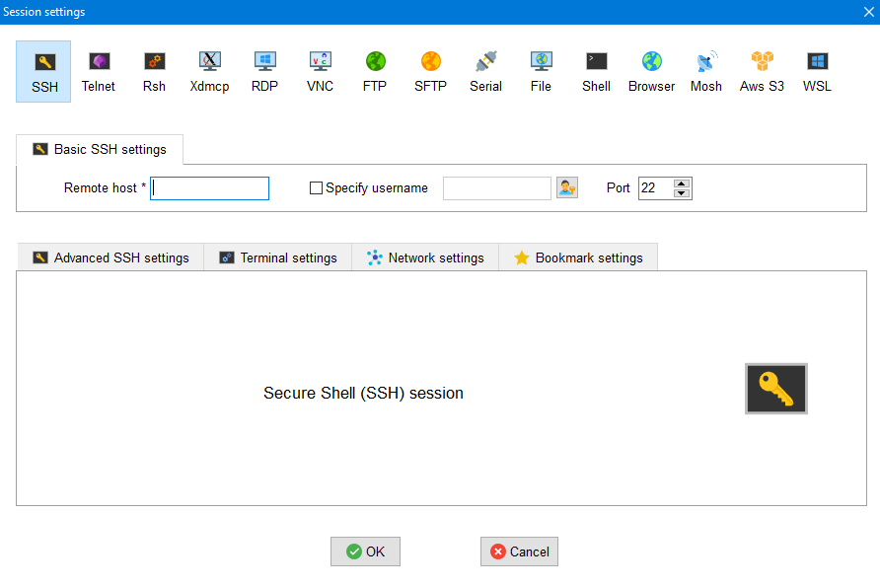The image size is (880, 588).
Task: Confirm the session with OK button
Action: [x=365, y=551]
